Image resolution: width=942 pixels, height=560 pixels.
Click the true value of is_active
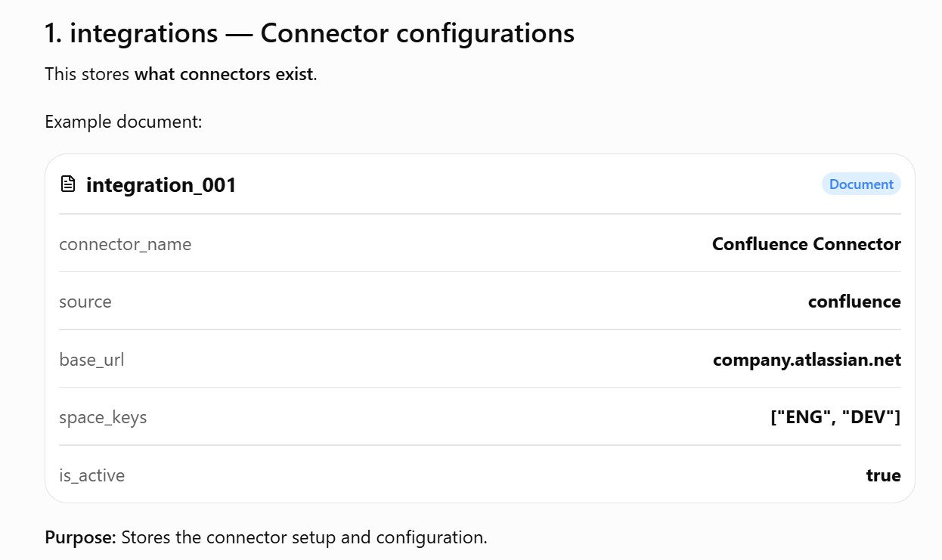coord(884,475)
